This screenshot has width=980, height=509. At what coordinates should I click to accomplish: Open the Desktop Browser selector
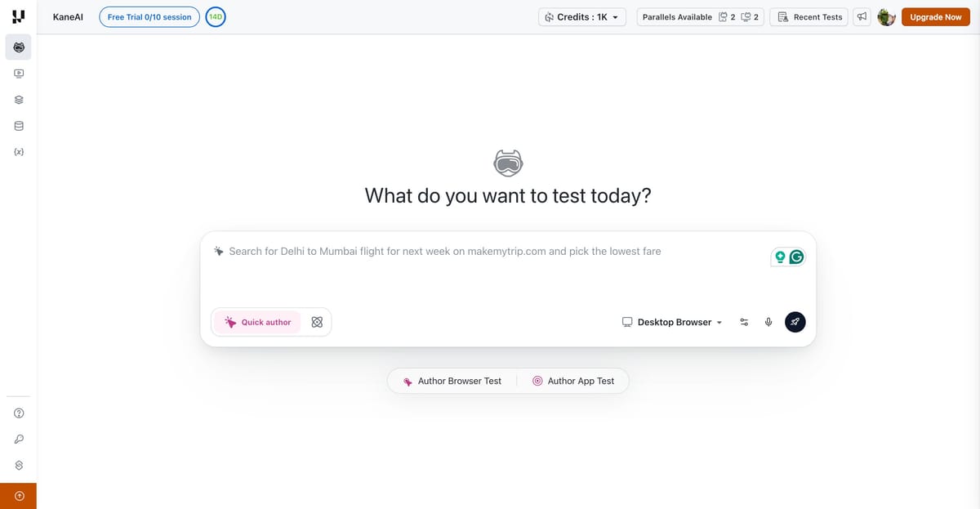pyautogui.click(x=673, y=321)
